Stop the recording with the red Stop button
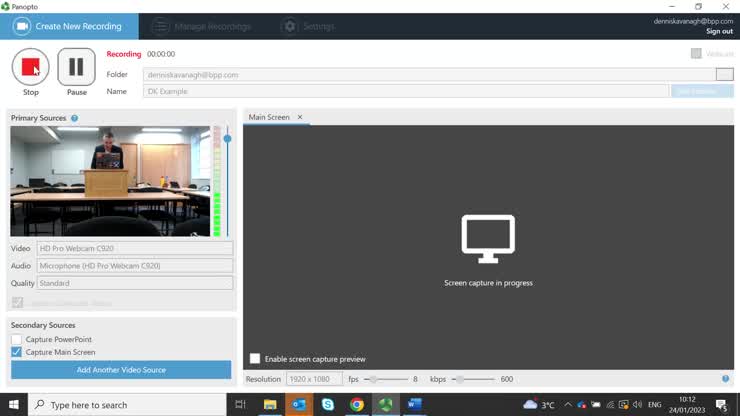 (30, 67)
